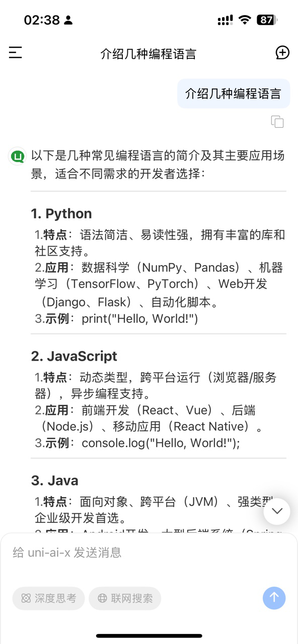Tap the 3. Java heading
298x644 pixels.
coord(54,480)
